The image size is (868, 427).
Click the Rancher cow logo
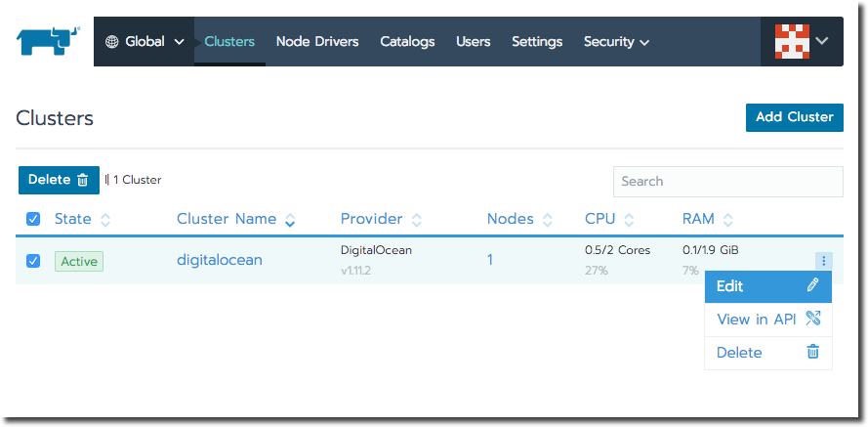pos(48,41)
